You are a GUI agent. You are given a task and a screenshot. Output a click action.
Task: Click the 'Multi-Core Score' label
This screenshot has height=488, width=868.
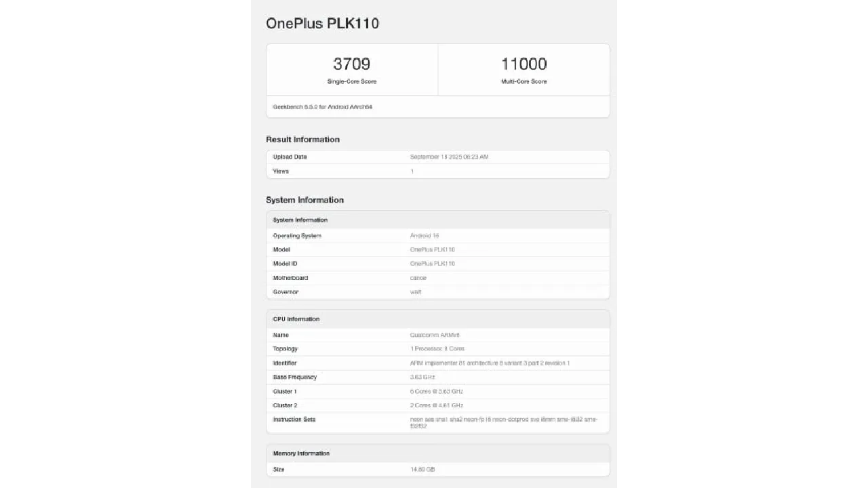524,81
